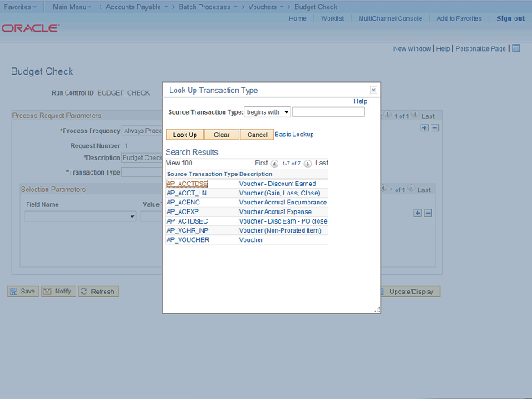
Task: Open page Help link
Action: point(443,48)
